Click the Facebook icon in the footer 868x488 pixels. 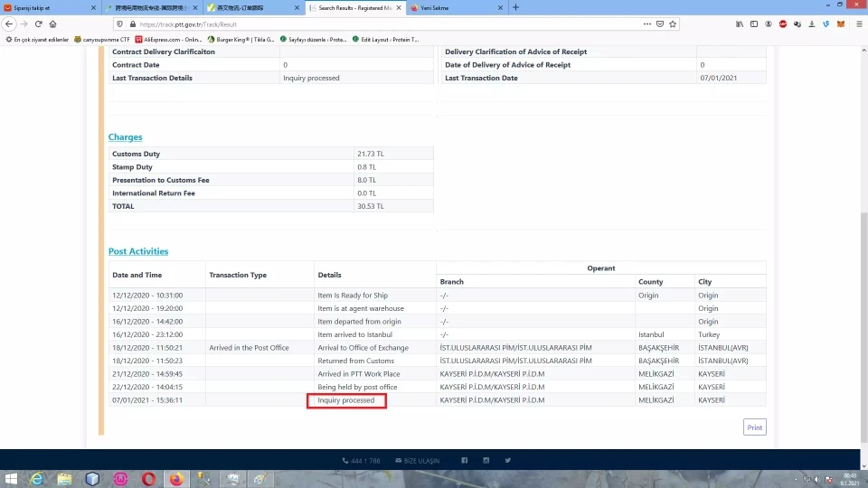click(x=465, y=460)
